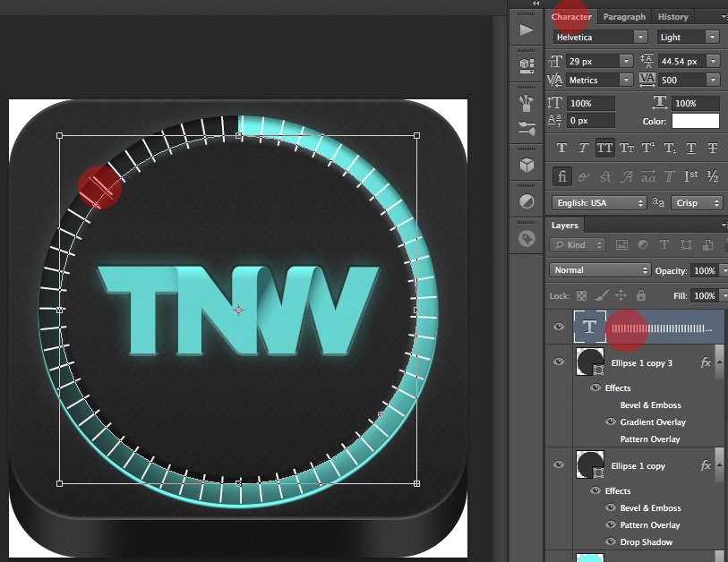Click the horizontal scale 100% field

coord(695,103)
